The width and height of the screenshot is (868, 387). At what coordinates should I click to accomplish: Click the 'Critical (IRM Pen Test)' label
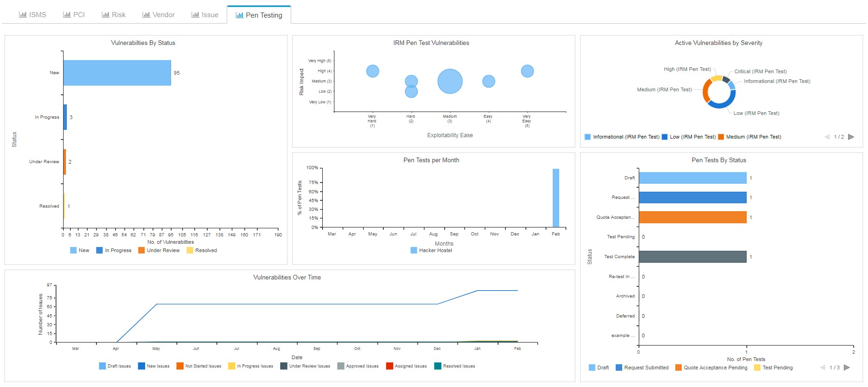point(760,71)
